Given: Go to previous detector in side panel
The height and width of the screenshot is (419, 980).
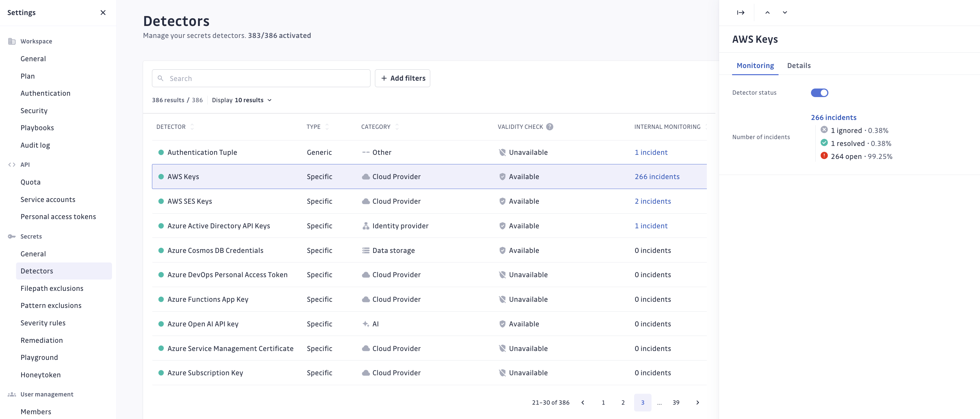Looking at the screenshot, I should 767,13.
